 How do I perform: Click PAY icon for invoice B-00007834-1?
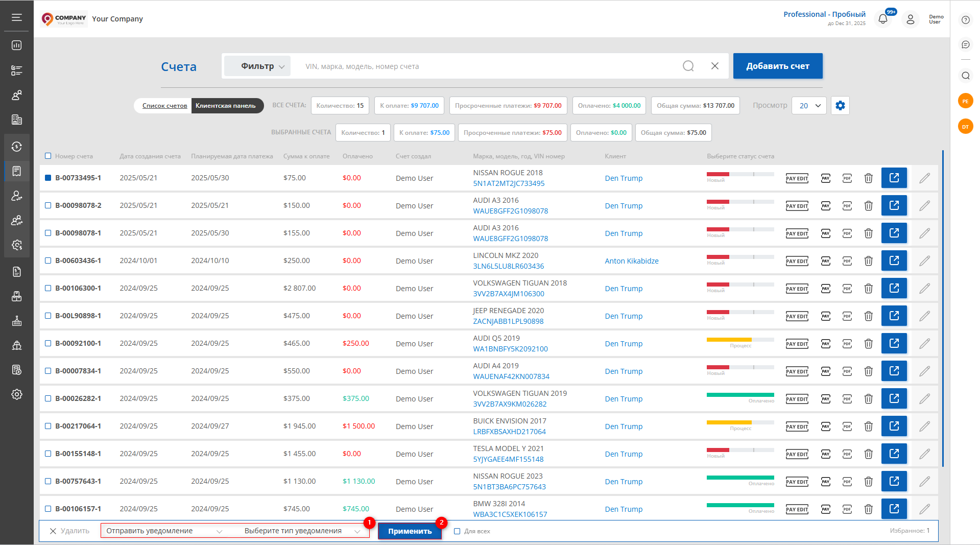click(826, 371)
